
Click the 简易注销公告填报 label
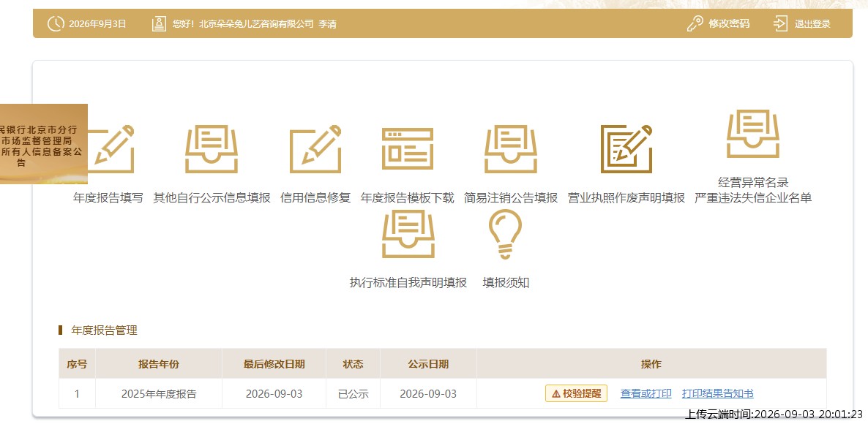[511, 198]
